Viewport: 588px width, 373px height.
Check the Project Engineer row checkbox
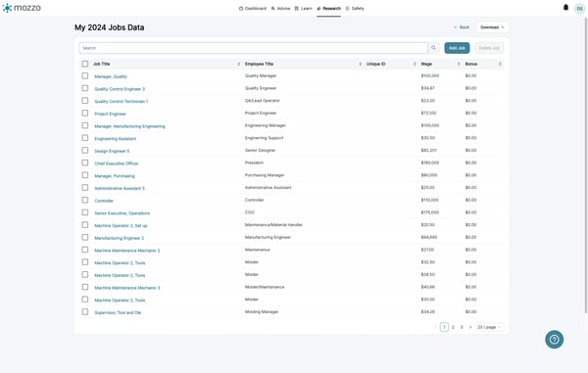(x=85, y=114)
